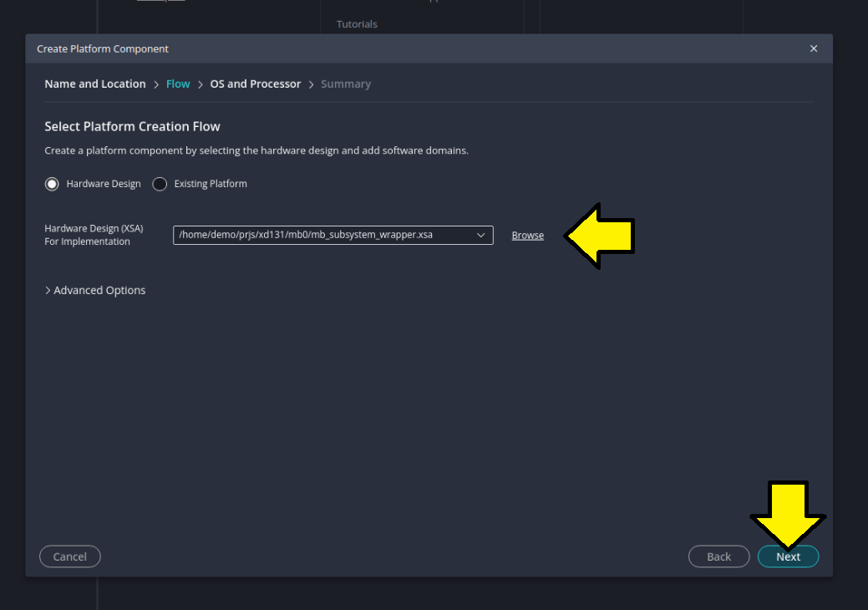Click the chevron before the Summary step
Viewport: 868px width, 610px height.
tap(311, 84)
